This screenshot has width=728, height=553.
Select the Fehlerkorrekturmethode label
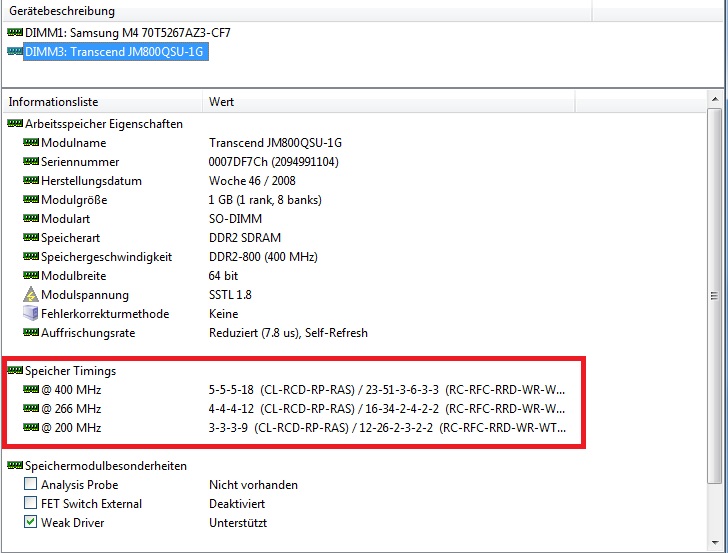pos(105,314)
